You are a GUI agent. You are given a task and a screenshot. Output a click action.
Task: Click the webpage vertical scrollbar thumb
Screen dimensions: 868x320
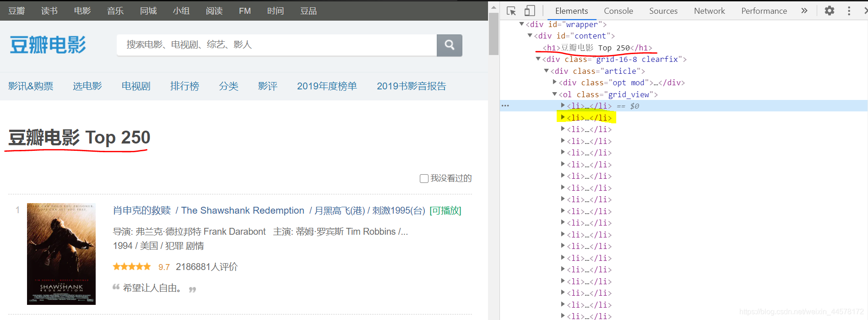[494, 34]
